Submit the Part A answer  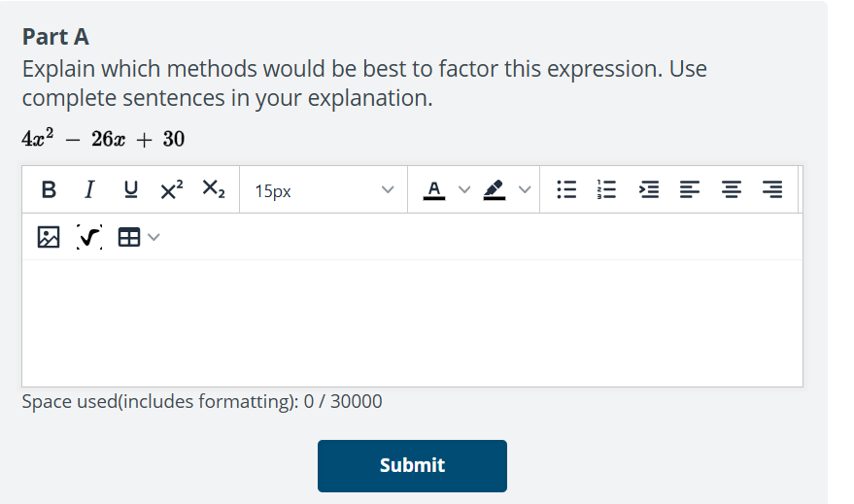point(412,465)
